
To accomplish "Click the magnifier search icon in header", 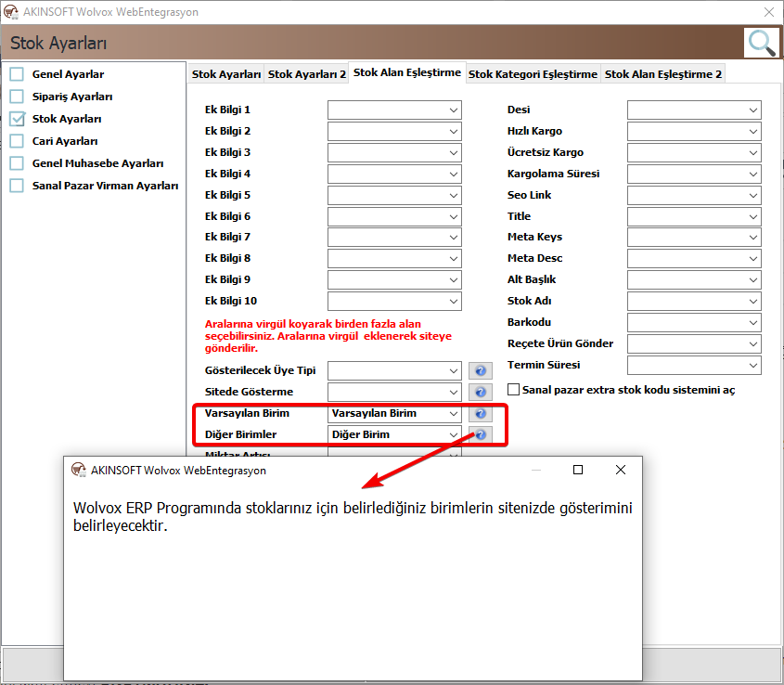I will click(x=762, y=43).
